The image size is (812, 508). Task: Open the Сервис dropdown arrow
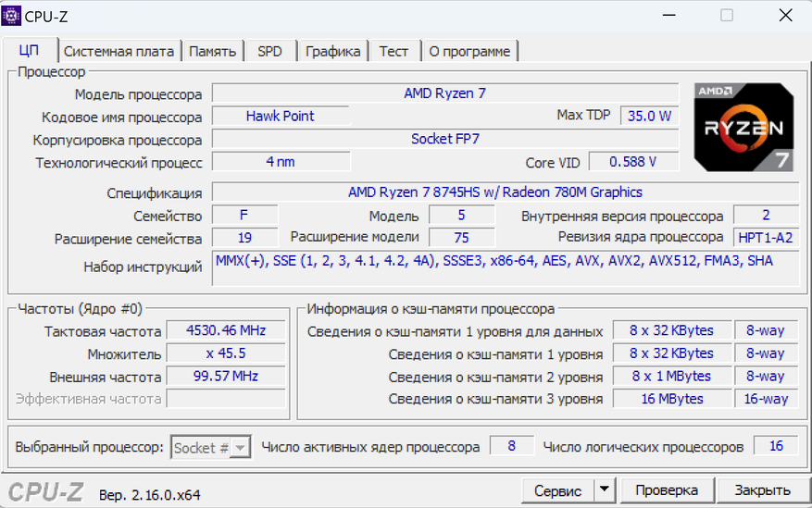(x=604, y=490)
